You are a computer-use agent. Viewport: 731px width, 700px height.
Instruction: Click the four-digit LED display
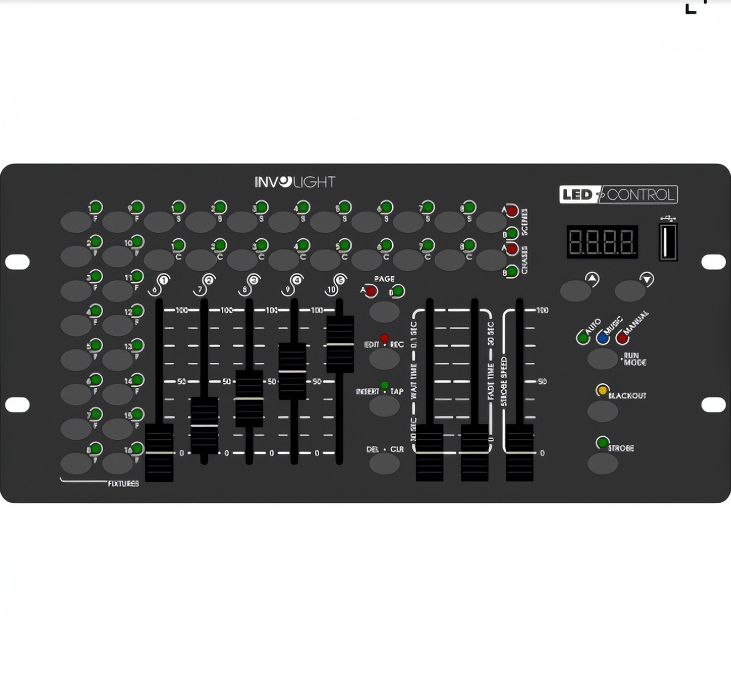pos(602,242)
